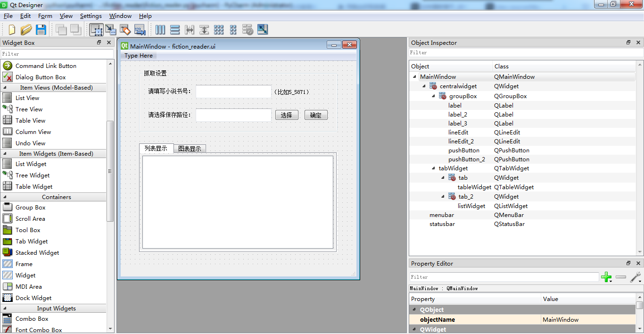
Task: Click the Break Layout toolbar icon
Action: (248, 30)
